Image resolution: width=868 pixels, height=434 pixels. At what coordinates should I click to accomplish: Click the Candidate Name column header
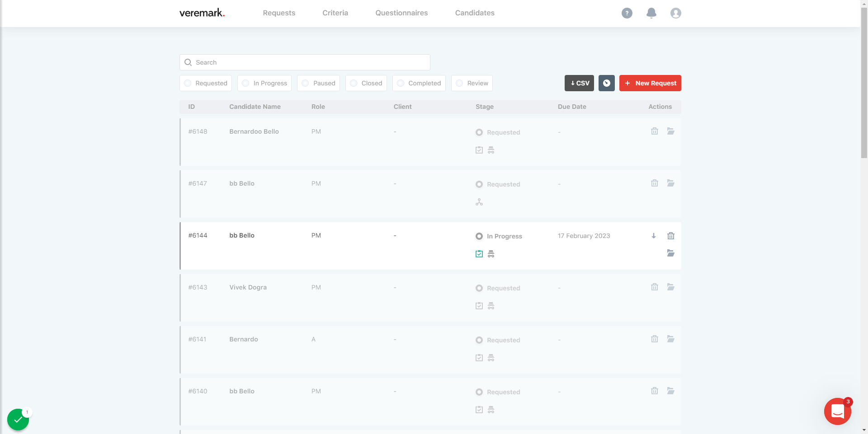[255, 107]
